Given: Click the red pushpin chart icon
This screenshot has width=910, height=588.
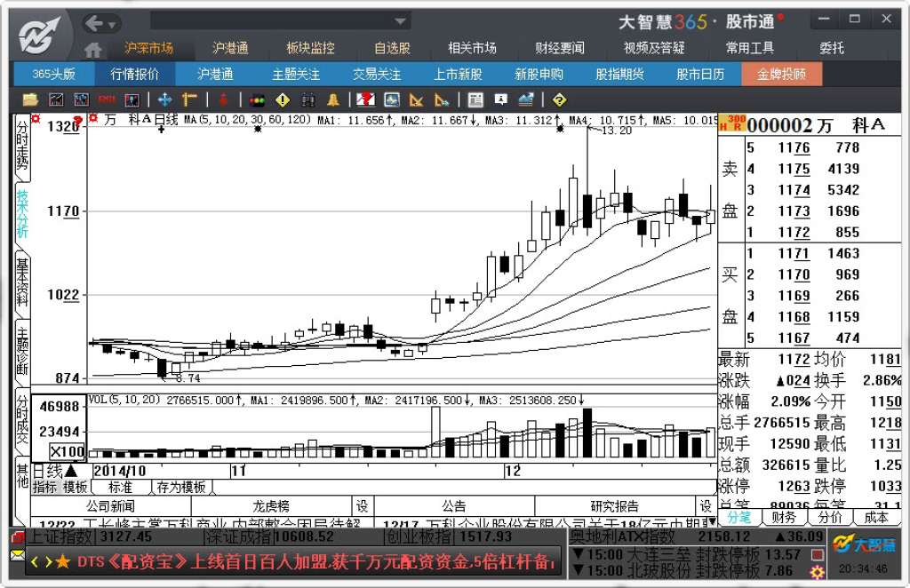Looking at the screenshot, I should [x=365, y=99].
